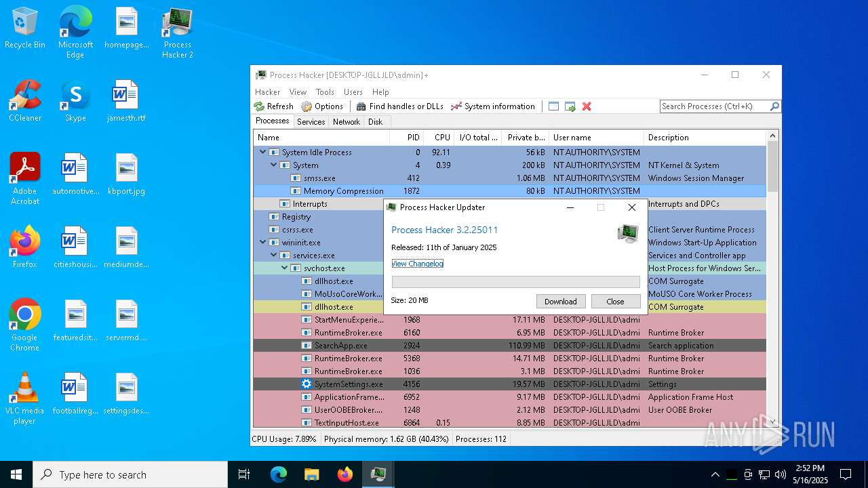
Task: Open the Users menu
Action: (x=353, y=92)
